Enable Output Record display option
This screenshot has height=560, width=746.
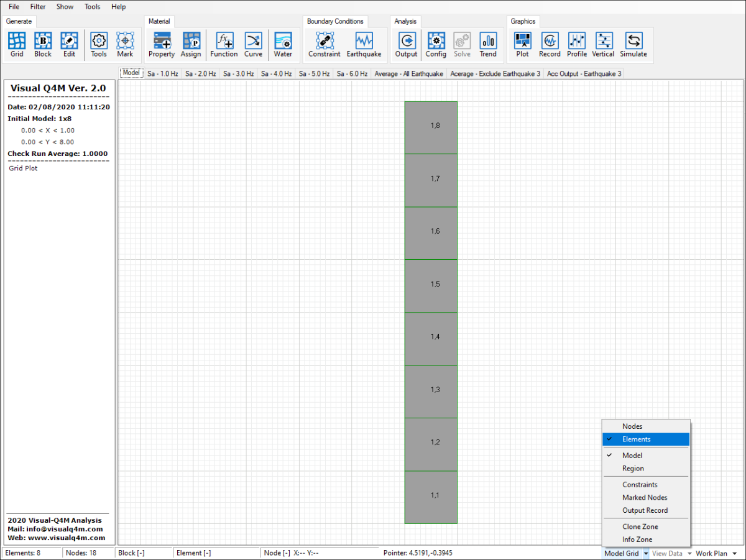[x=646, y=511]
